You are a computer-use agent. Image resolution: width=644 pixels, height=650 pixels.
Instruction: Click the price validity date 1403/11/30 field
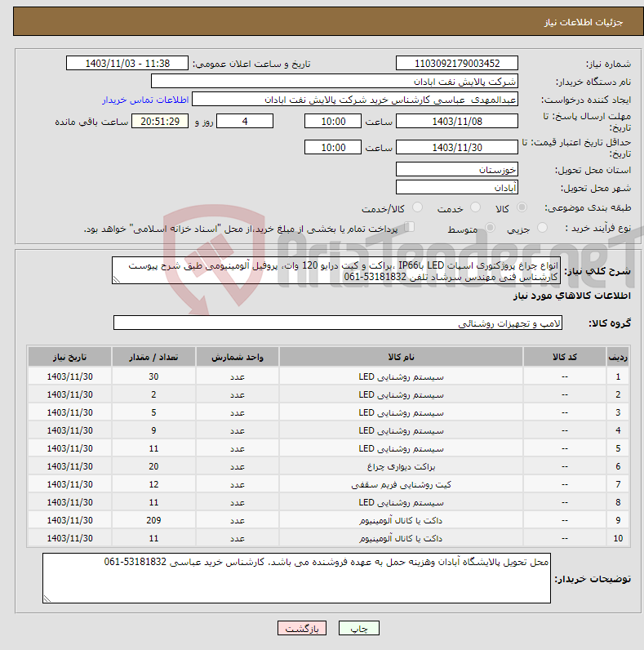[457, 147]
